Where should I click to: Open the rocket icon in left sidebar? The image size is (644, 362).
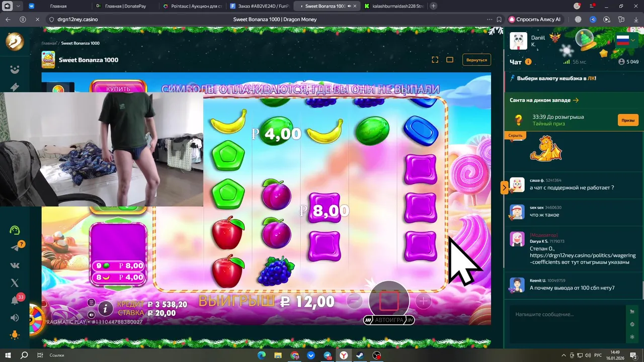coord(15,87)
